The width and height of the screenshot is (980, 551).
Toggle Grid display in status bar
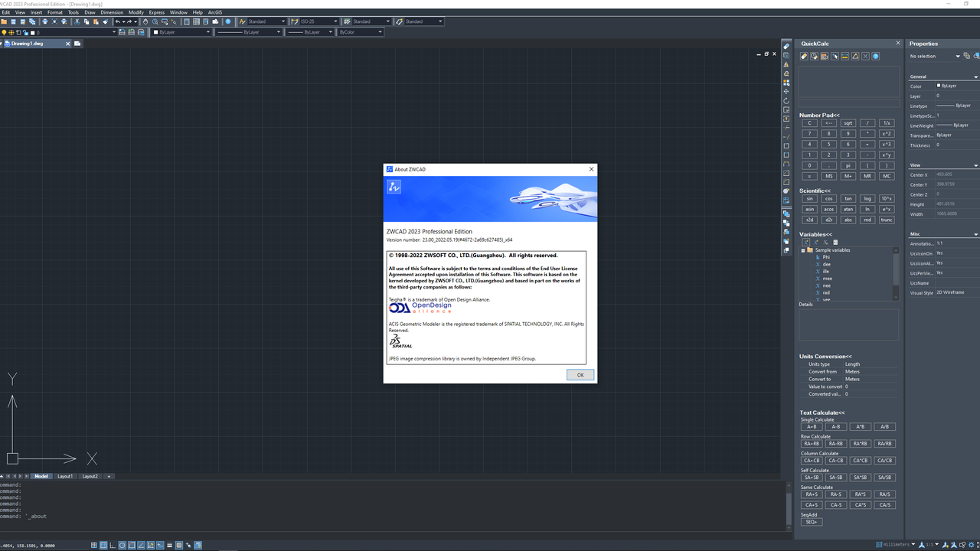click(103, 545)
